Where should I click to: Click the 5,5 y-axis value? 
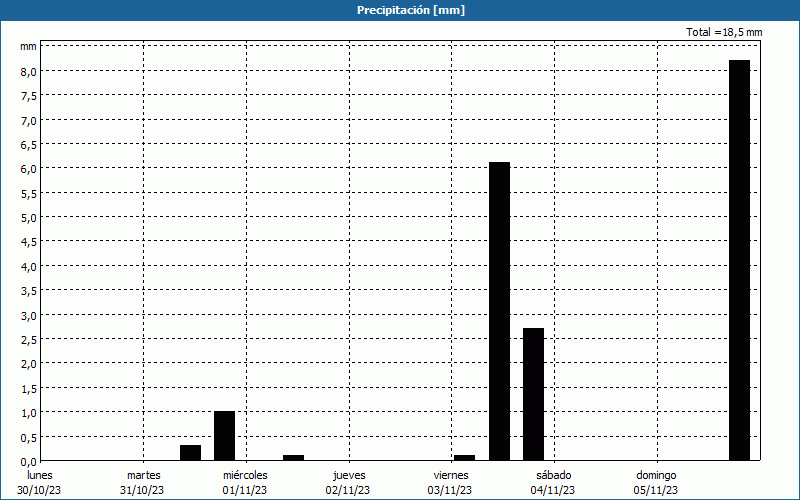click(x=29, y=194)
